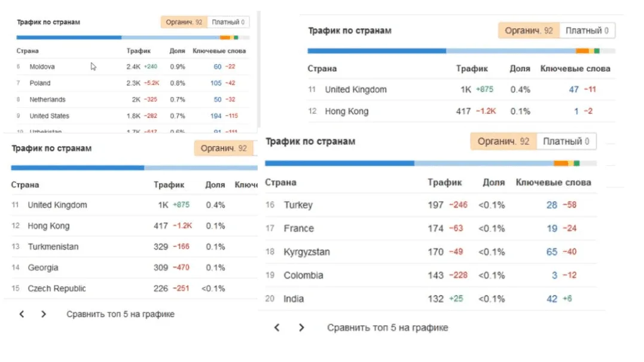Sort by Трафик column in Turkey table
Screen dimensions: 644x362
pyautogui.click(x=444, y=182)
